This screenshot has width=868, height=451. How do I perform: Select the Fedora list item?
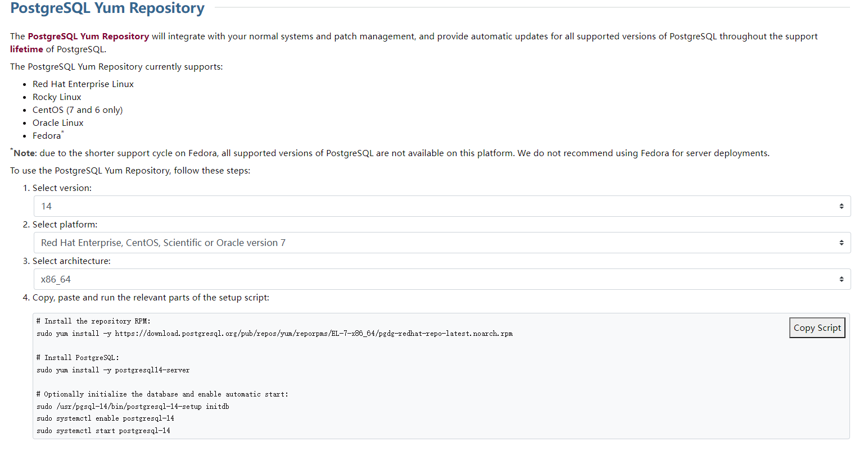pyautogui.click(x=48, y=135)
